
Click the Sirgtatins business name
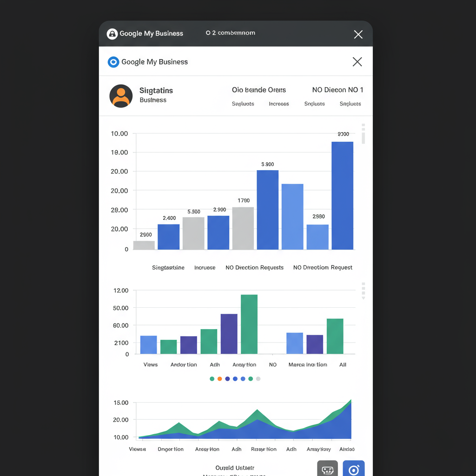click(x=156, y=91)
